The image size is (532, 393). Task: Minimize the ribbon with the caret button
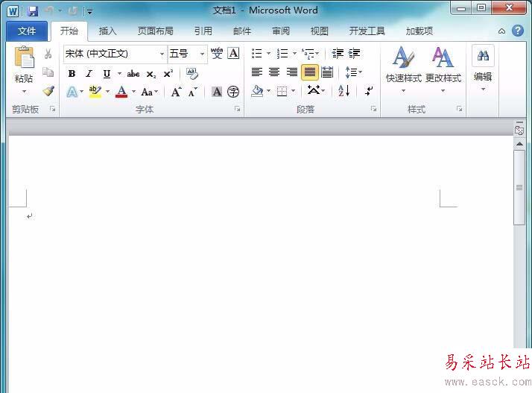(x=501, y=31)
